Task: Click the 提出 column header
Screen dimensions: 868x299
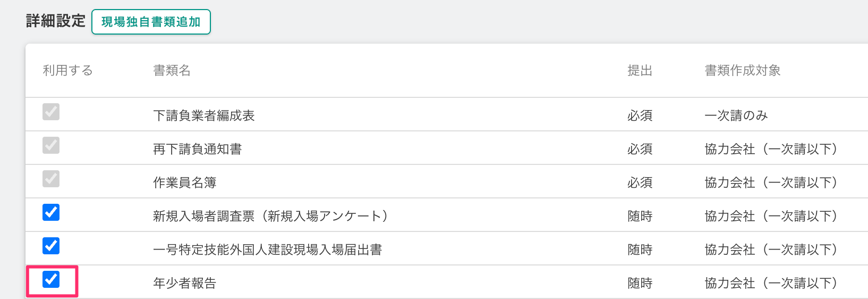Action: click(640, 70)
